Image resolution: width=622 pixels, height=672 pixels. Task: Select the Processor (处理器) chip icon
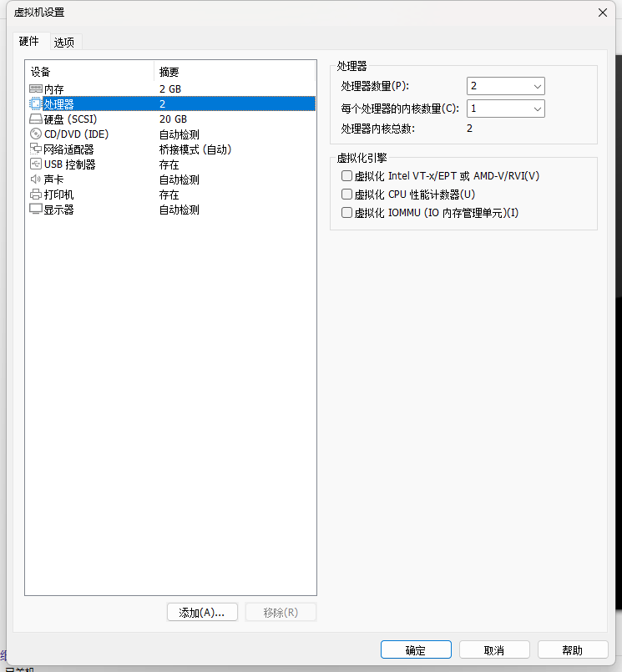36,104
